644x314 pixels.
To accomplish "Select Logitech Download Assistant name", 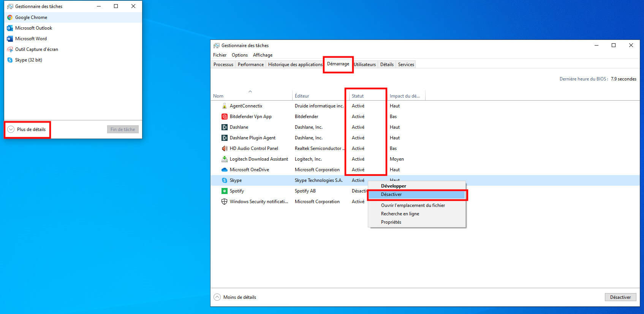I will click(x=259, y=159).
